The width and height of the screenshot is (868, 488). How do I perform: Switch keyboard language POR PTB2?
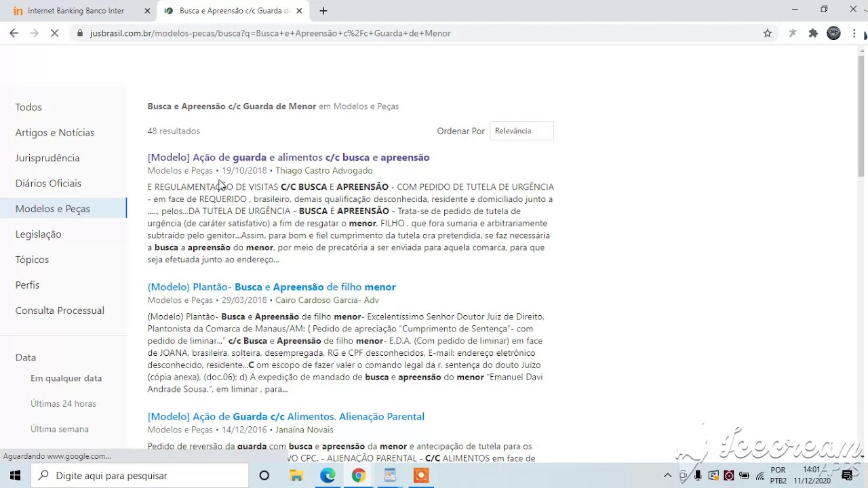point(778,475)
